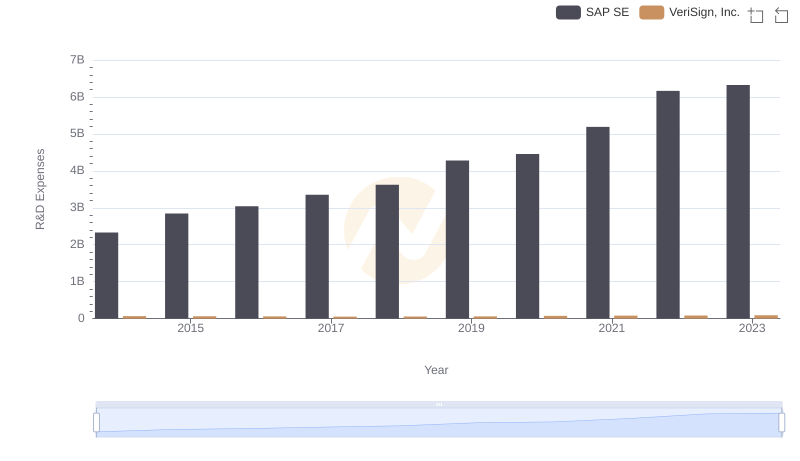Click the 2021 x-axis label

[612, 328]
